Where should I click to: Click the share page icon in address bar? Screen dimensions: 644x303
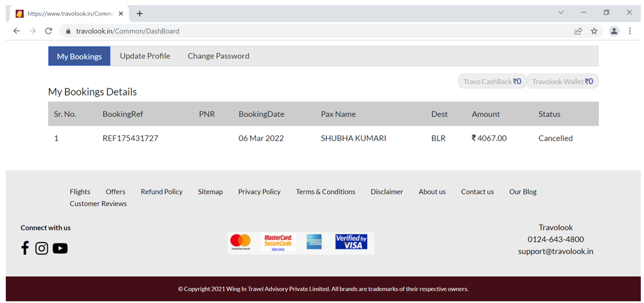pos(578,31)
